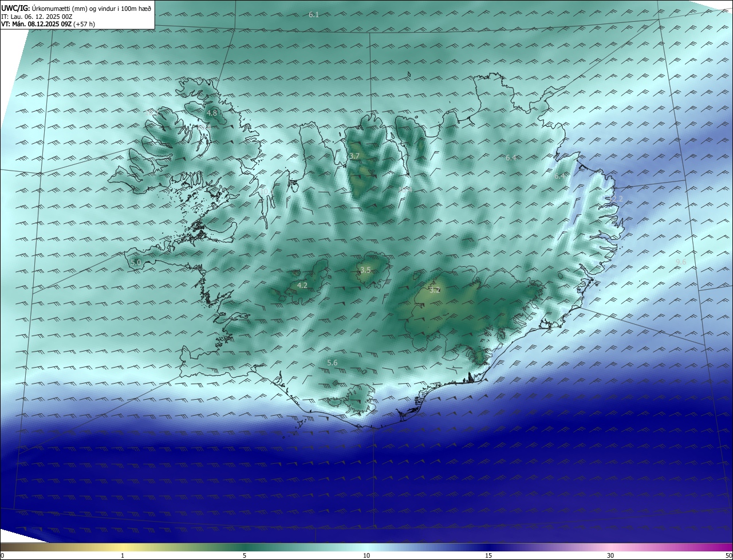The width and height of the screenshot is (733, 560).
Task: Pick the pink segment of the colorbar
Action: (x=610, y=547)
